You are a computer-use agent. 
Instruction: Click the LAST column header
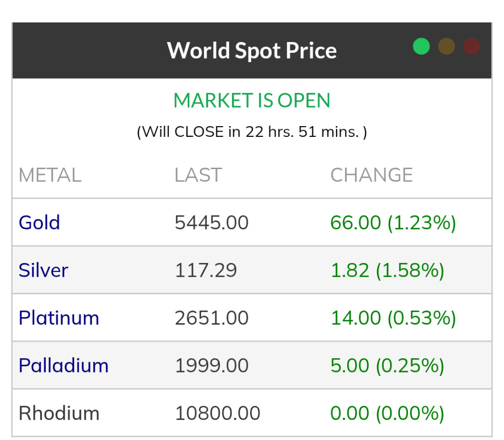click(198, 175)
